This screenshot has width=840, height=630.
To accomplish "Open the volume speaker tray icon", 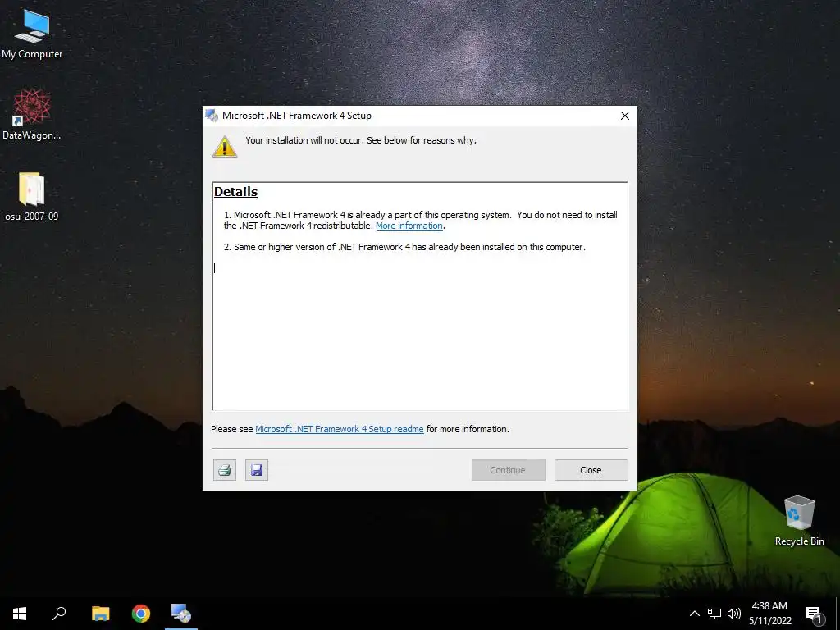I will (x=734, y=614).
